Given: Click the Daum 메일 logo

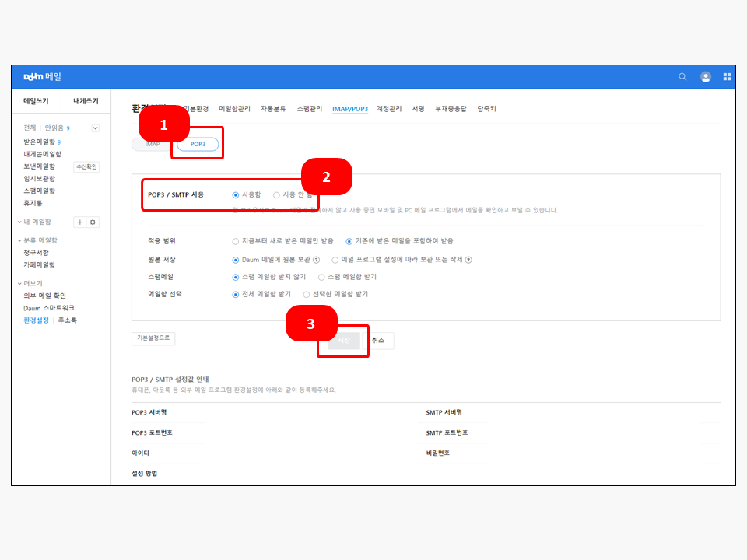Looking at the screenshot, I should pyautogui.click(x=43, y=77).
